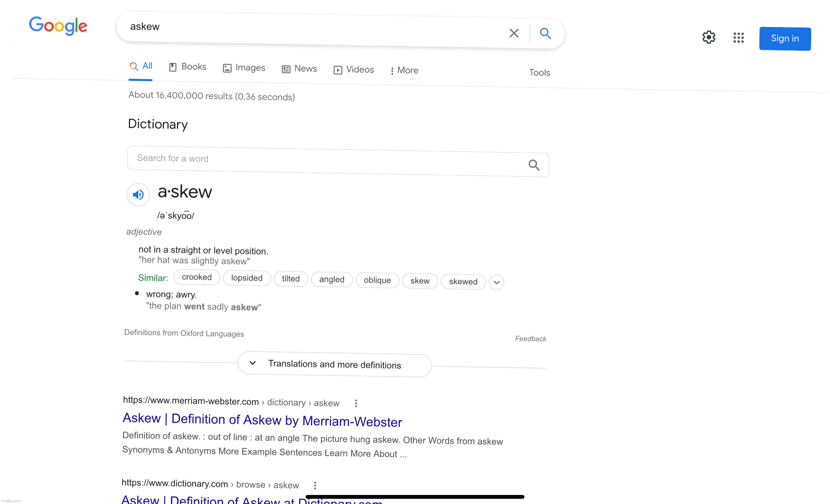830x504 pixels.
Task: Expand more similar words list
Action: [x=496, y=282]
